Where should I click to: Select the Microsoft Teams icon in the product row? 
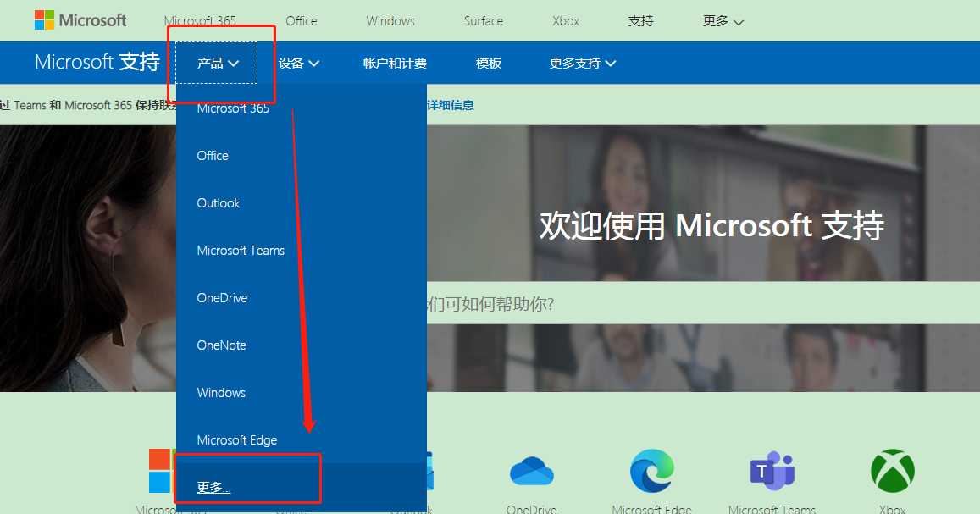pyautogui.click(x=772, y=472)
